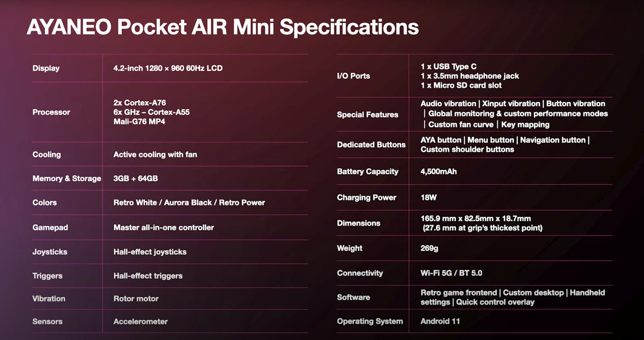Click the Hall-effect joysticks value
The width and height of the screenshot is (644, 340).
150,252
